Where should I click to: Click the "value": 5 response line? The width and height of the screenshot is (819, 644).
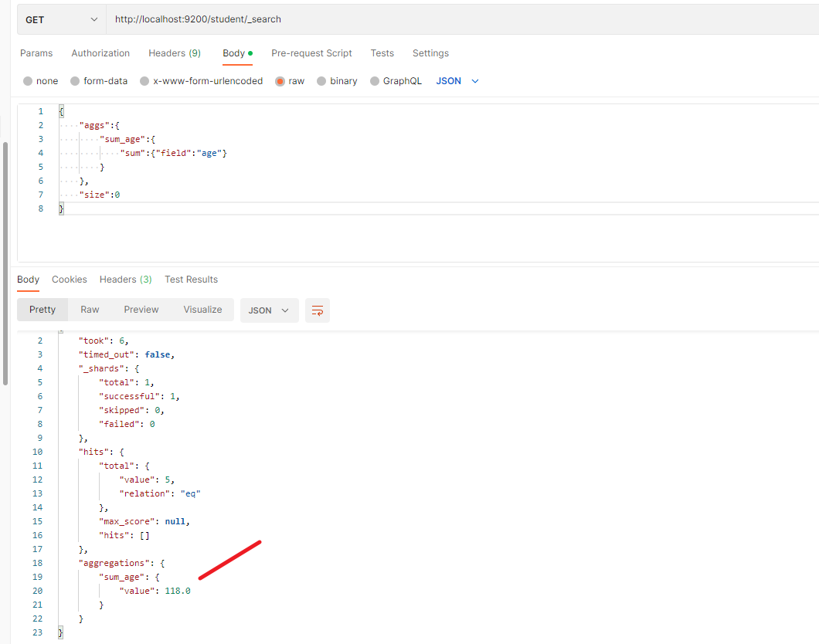point(147,480)
